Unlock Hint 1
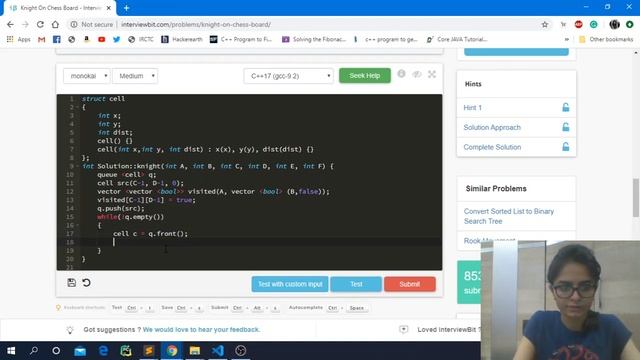The width and height of the screenshot is (640, 360). click(x=473, y=108)
